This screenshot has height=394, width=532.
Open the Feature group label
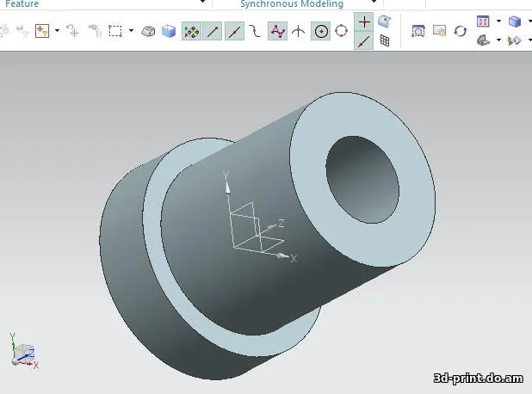click(22, 4)
